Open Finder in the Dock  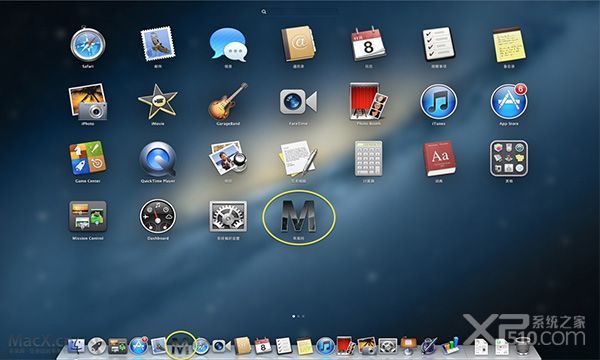click(76, 346)
